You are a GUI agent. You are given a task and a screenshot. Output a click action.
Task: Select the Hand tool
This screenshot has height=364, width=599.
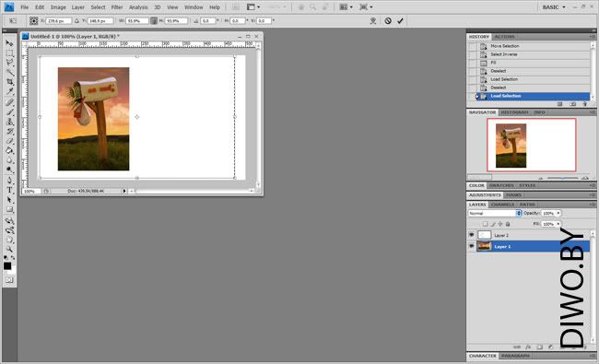click(9, 240)
